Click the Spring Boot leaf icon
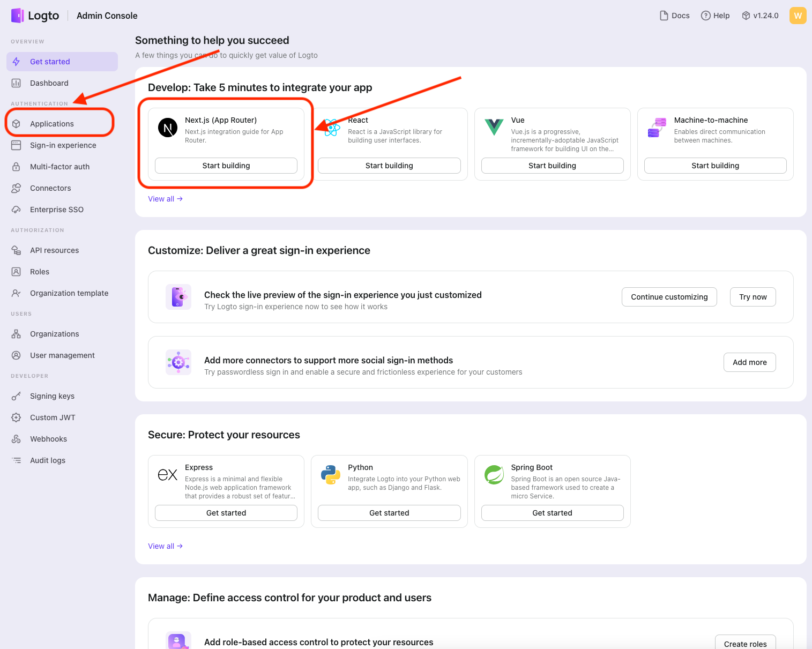The height and width of the screenshot is (649, 812). [x=494, y=475]
